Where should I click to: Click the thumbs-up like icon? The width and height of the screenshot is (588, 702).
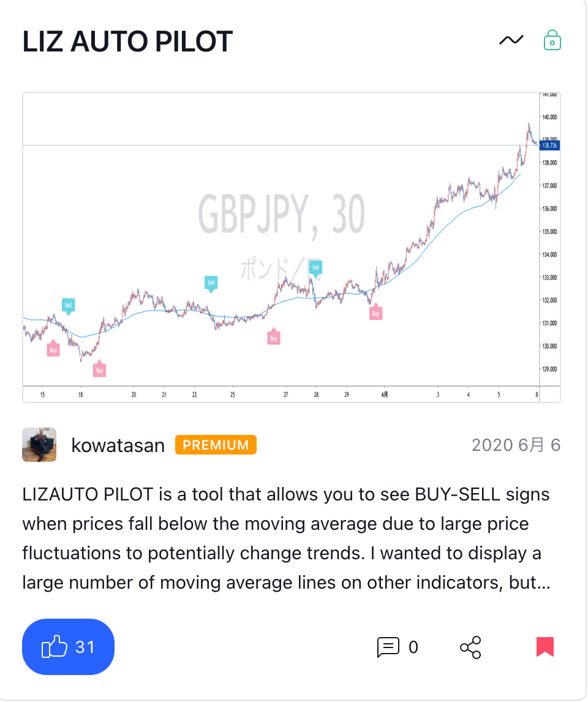(53, 647)
